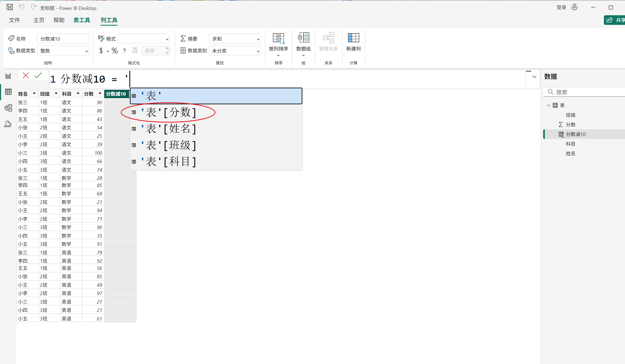Click the Save icon in the title bar

(10, 7)
